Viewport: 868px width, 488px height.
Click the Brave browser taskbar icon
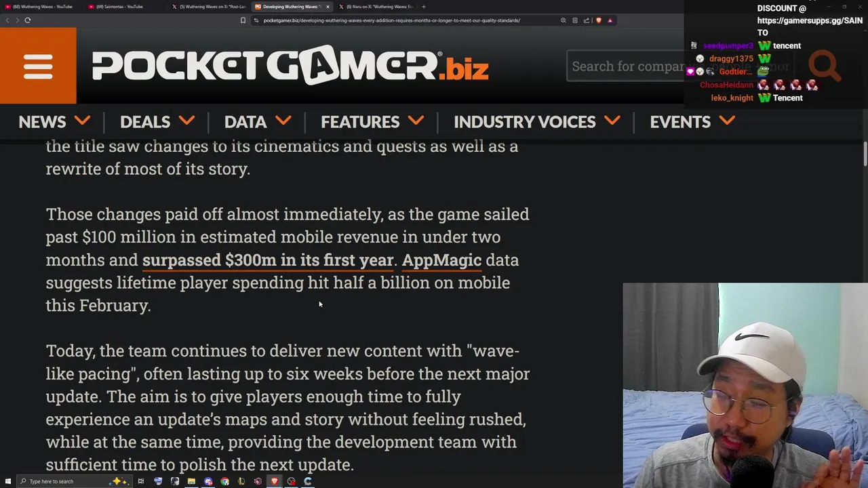tap(274, 481)
